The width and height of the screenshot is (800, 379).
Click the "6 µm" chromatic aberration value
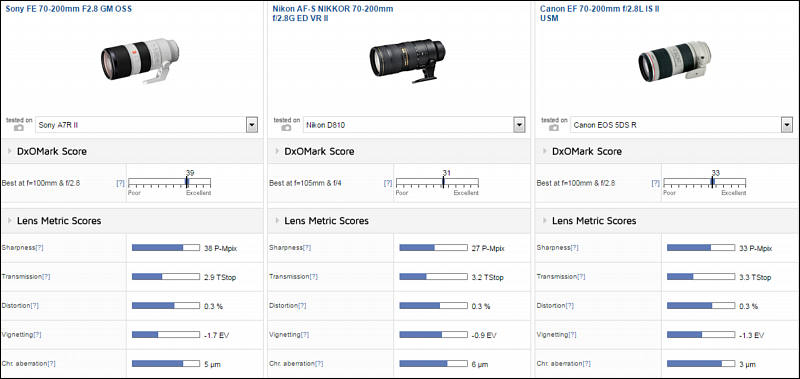(x=480, y=365)
